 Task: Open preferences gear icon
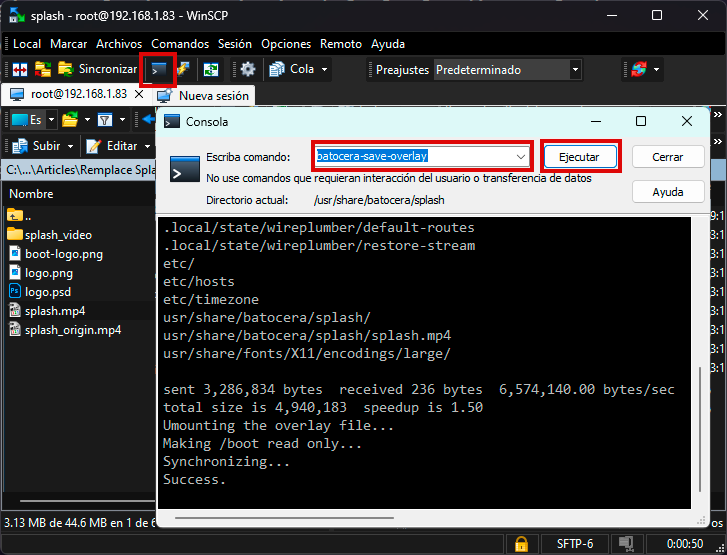[248, 70]
